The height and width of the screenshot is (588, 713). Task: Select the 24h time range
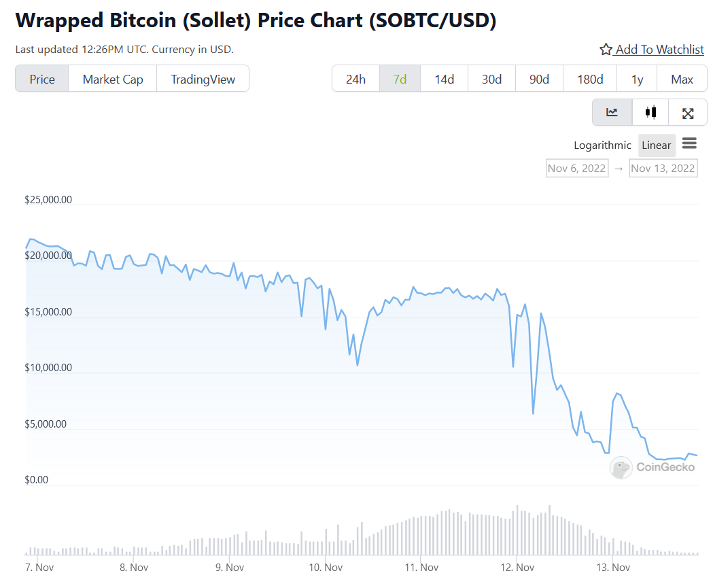coord(355,79)
